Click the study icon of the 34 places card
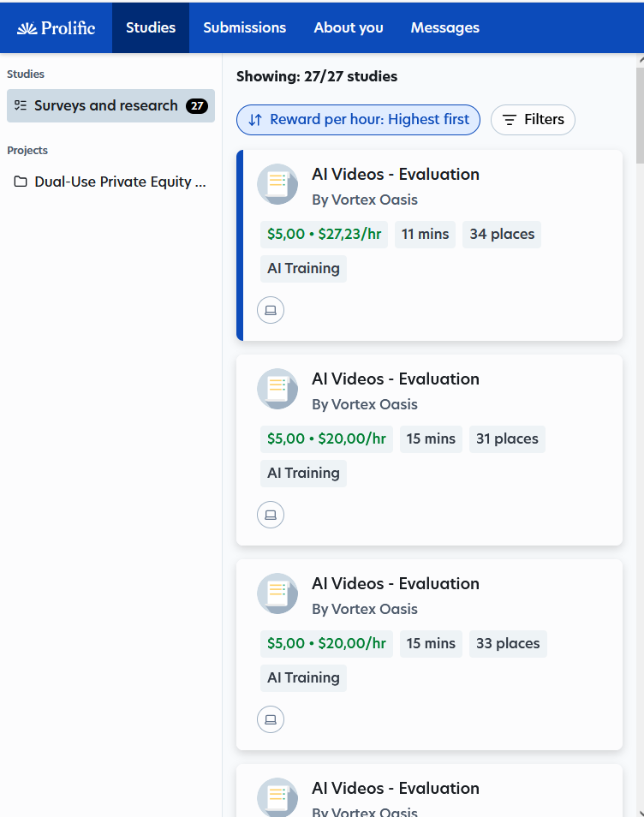This screenshot has height=817, width=644. [x=277, y=184]
